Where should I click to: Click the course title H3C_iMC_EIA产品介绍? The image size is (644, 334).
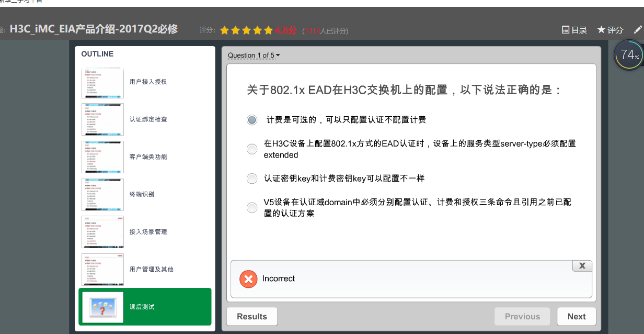pos(94,29)
